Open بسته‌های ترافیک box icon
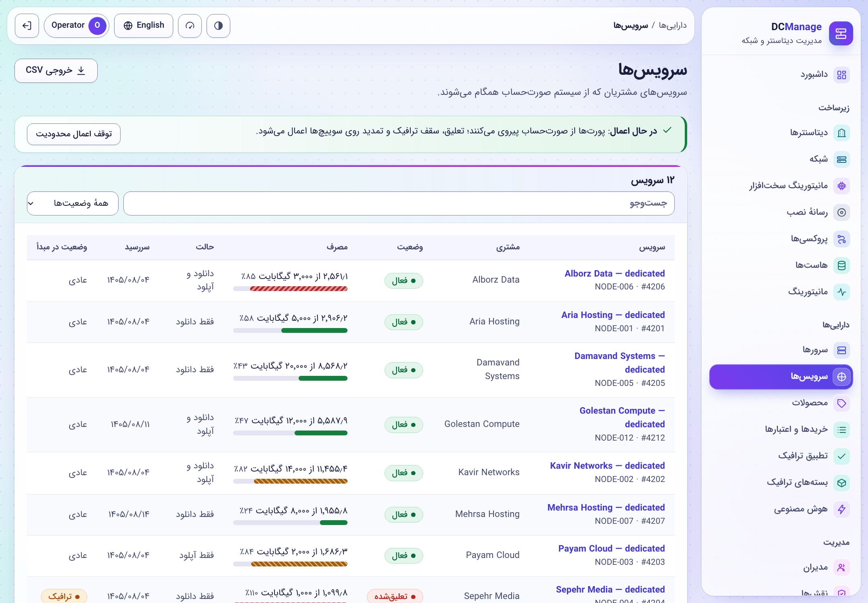Image resolution: width=868 pixels, height=603 pixels. coord(841,483)
